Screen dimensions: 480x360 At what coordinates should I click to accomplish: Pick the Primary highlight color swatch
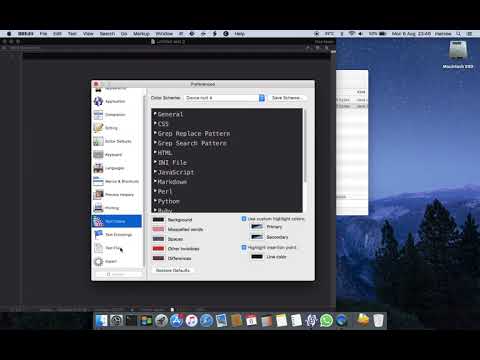257,227
